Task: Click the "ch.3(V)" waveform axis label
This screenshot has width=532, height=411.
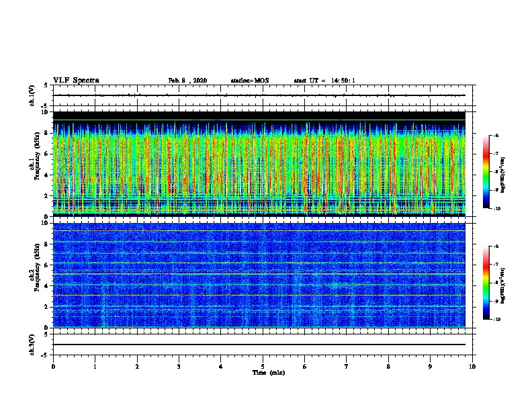Action: 32,345
